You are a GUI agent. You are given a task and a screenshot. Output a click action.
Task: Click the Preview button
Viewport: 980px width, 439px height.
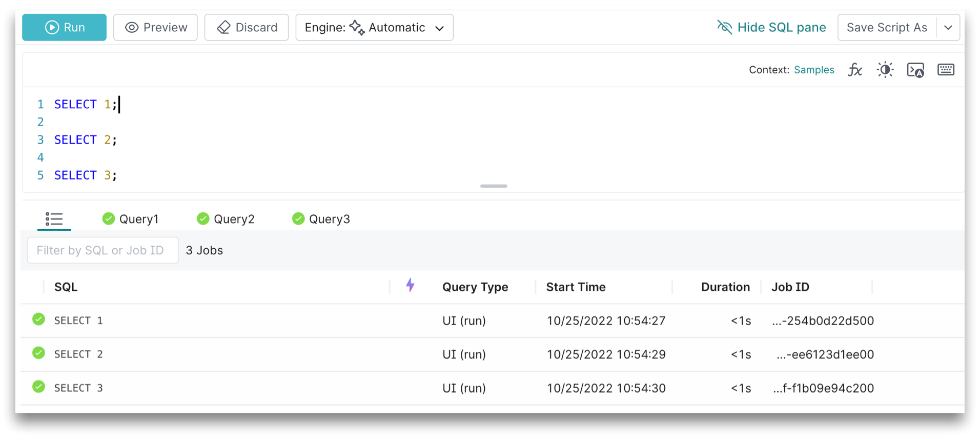coord(155,27)
